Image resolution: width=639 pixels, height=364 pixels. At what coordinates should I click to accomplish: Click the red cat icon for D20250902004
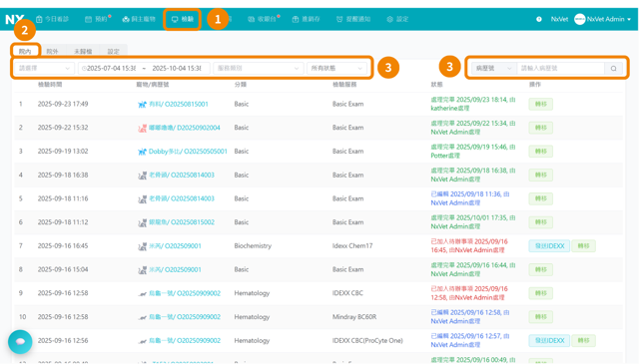coord(142,128)
